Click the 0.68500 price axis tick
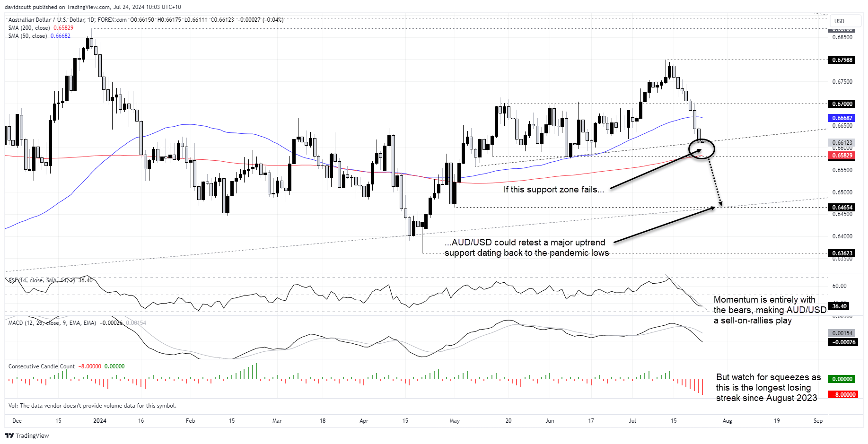Image resolution: width=868 pixels, height=444 pixels. pos(842,37)
